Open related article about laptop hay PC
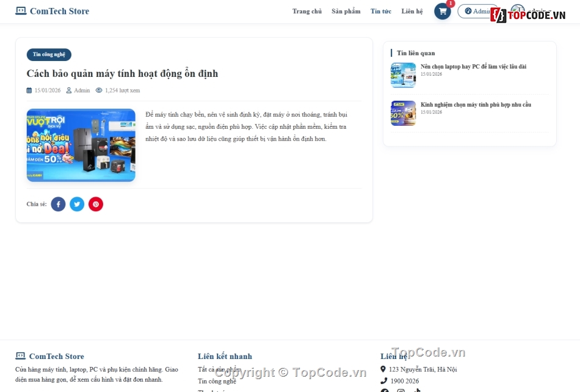The width and height of the screenshot is (580, 392). tap(474, 67)
